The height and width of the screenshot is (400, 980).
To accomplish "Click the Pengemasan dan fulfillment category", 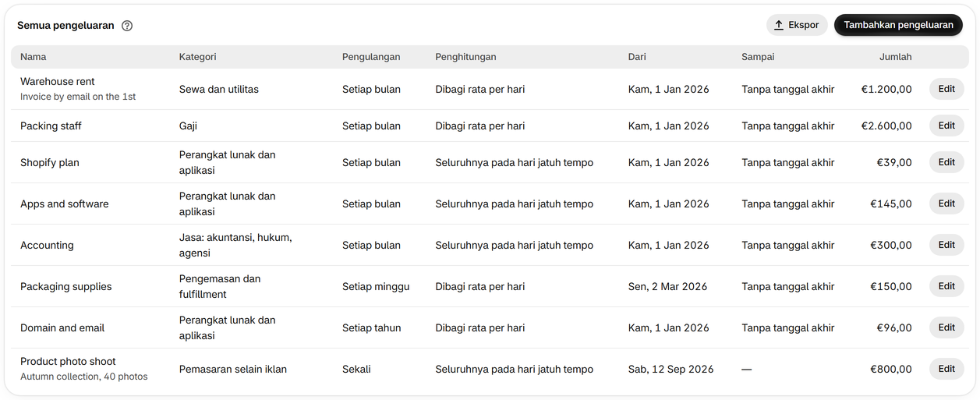I will click(220, 286).
